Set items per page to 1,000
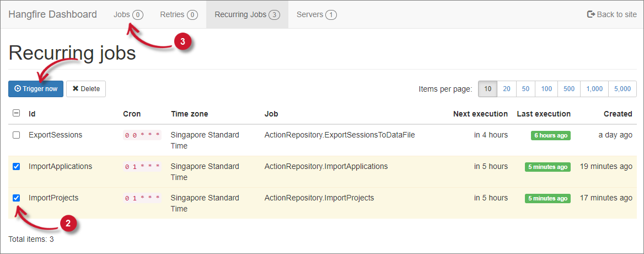 (x=594, y=89)
